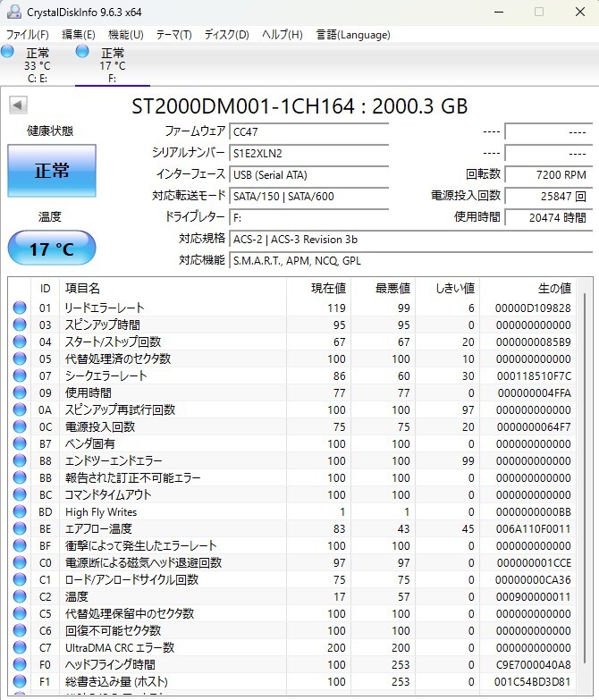Viewport: 599px width, 700px height.
Task: Click status circle of row 09 使用時間
Action: click(20, 392)
